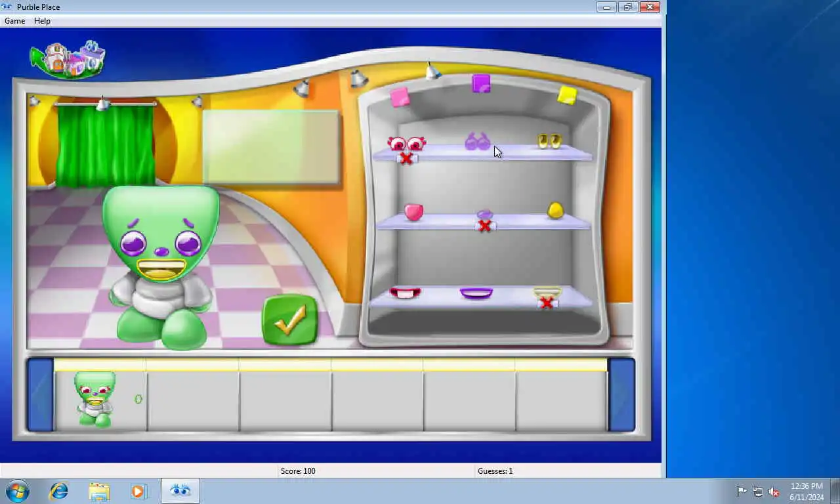Click the yellow color cube above shelves

point(567,95)
